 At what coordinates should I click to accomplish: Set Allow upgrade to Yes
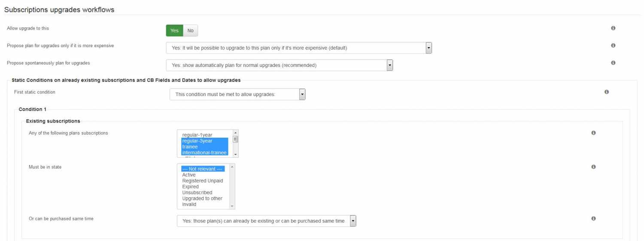coord(174,30)
